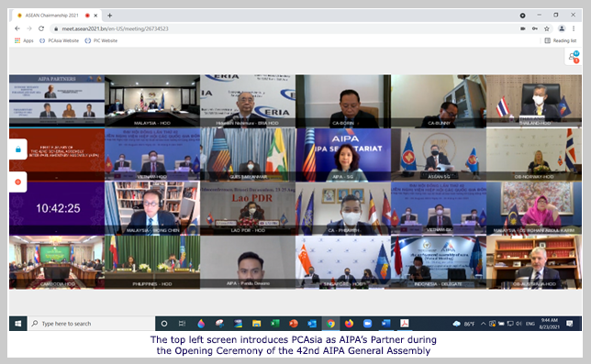The width and height of the screenshot is (591, 364).
Task: Open the Chrome profile avatar menu
Action: (x=562, y=28)
